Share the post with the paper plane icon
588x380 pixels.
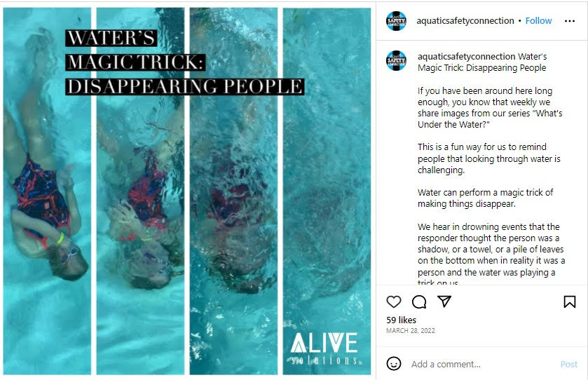click(444, 301)
